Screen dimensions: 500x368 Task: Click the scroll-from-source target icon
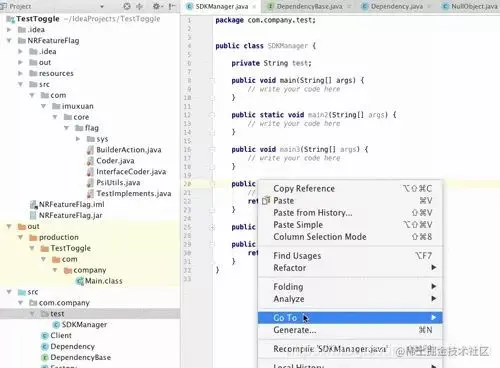click(x=127, y=6)
